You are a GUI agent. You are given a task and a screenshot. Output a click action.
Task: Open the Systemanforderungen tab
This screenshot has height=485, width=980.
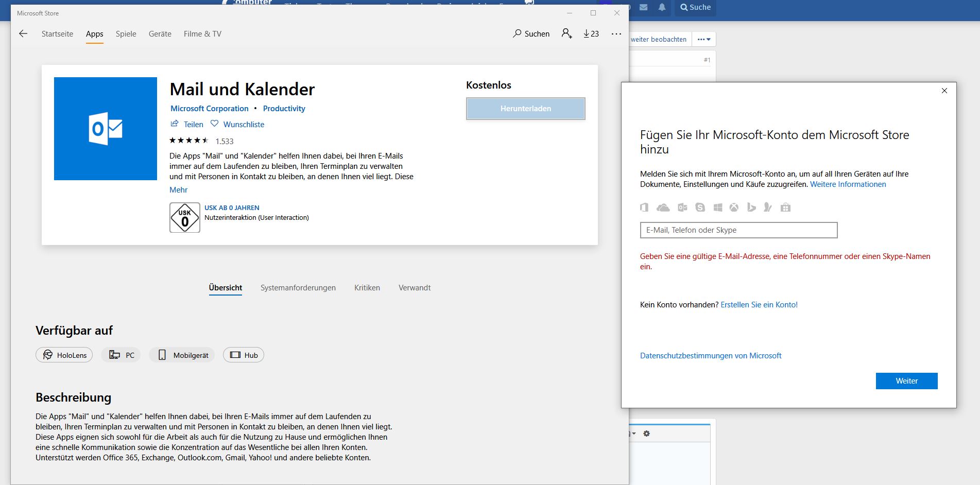click(298, 288)
